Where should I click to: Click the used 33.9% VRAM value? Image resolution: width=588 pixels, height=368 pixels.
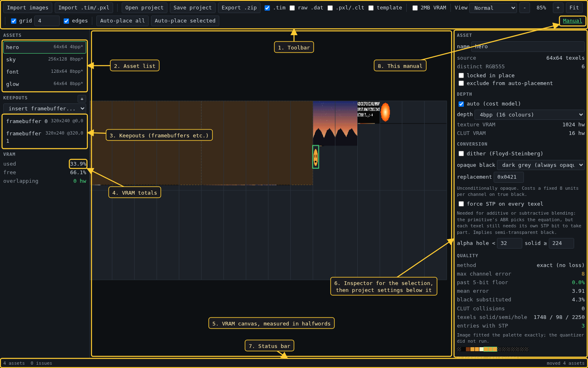click(x=78, y=164)
